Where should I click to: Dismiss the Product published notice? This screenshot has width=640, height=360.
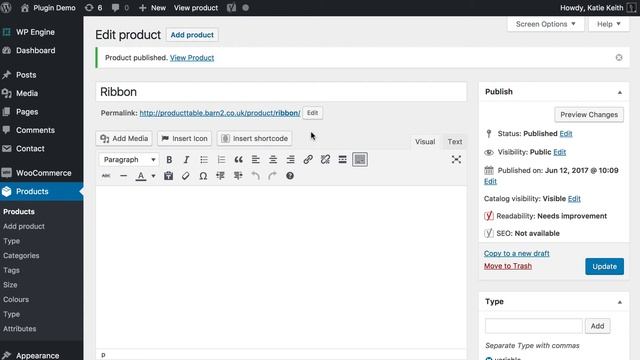point(619,58)
